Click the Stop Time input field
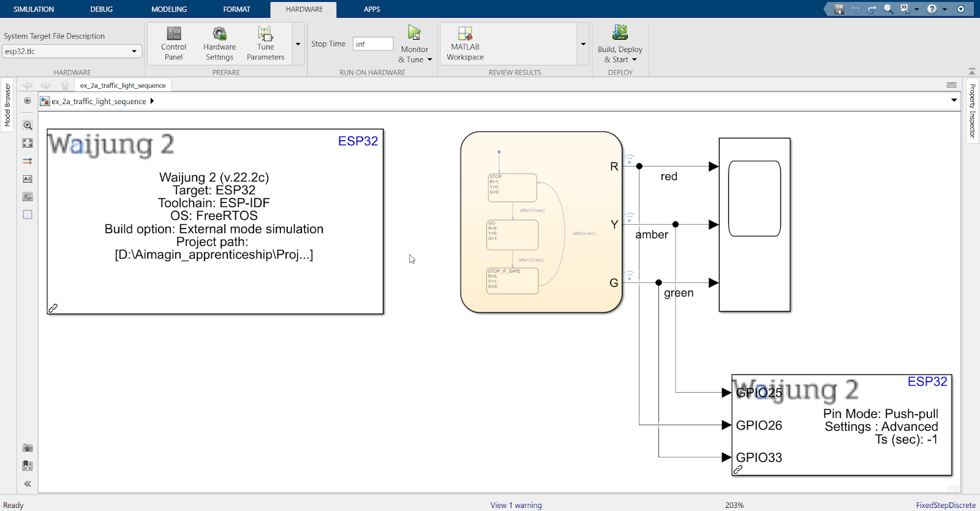 pos(373,44)
